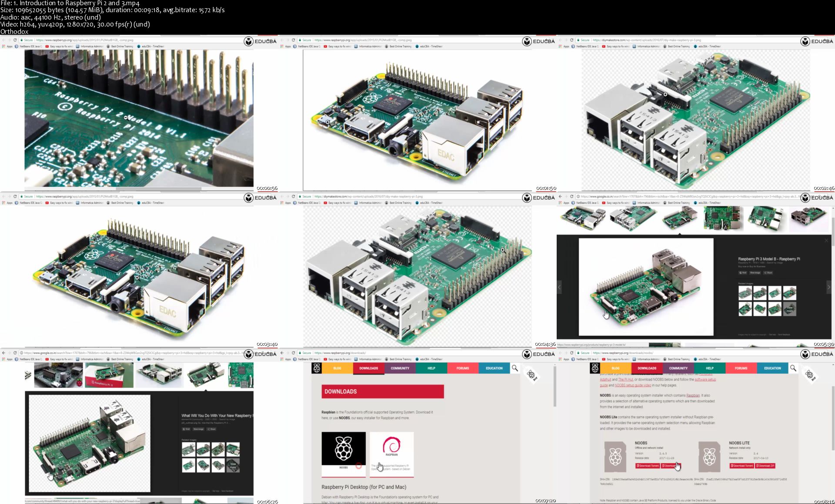
Task: Click Visit button in the 00:05:30 frame
Action: point(743,272)
